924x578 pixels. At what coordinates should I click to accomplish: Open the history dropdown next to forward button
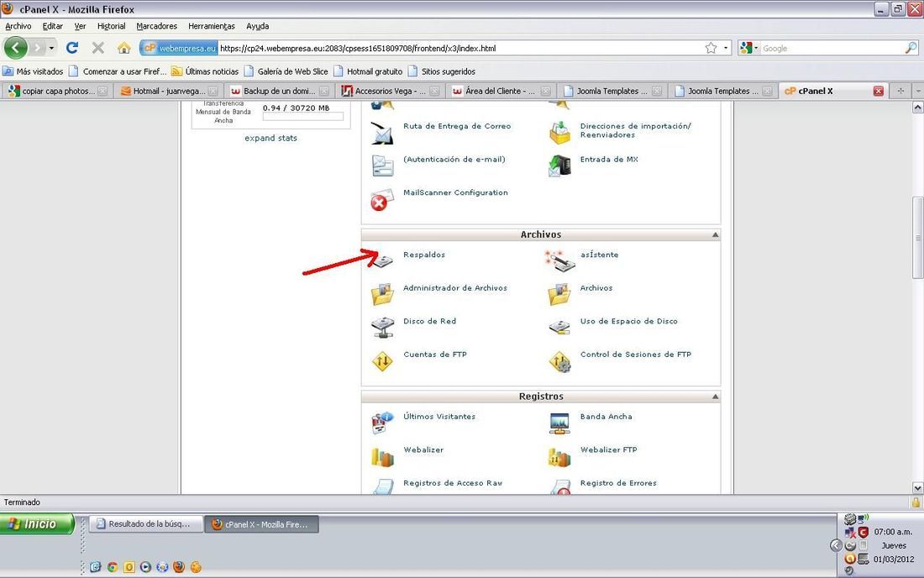coord(51,48)
